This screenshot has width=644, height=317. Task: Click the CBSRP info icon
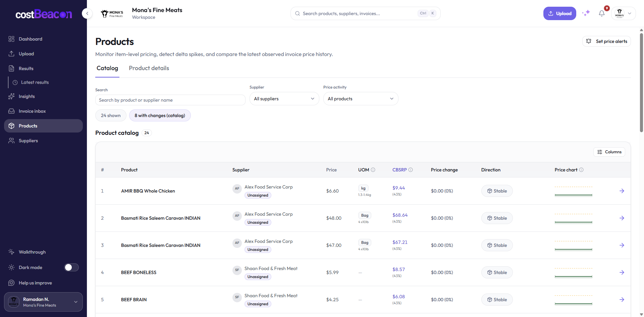(411, 170)
